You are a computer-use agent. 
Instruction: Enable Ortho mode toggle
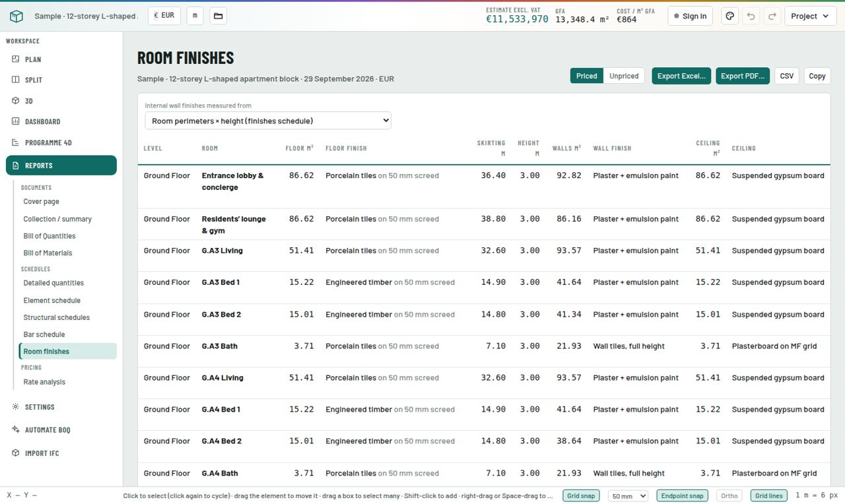pos(729,496)
